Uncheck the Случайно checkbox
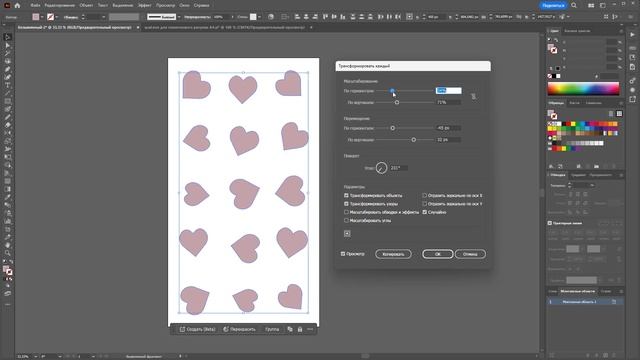This screenshot has width=640, height=360. pyautogui.click(x=424, y=212)
